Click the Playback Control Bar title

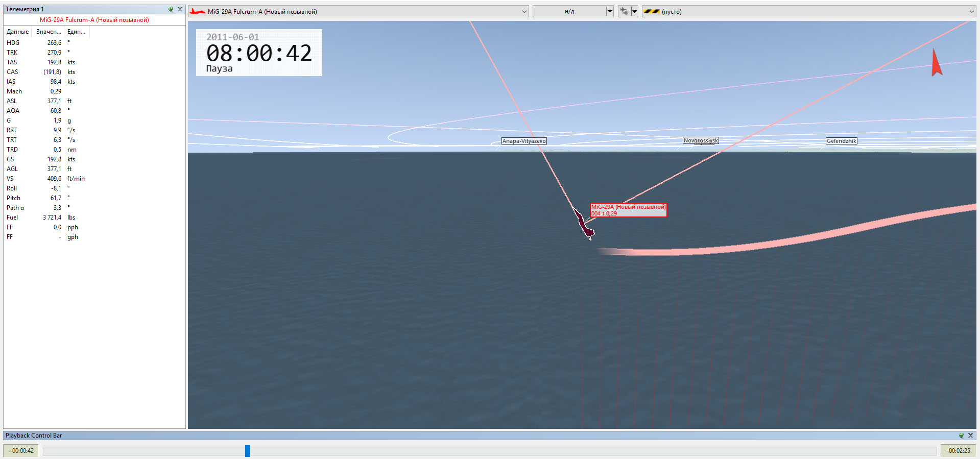tap(34, 436)
